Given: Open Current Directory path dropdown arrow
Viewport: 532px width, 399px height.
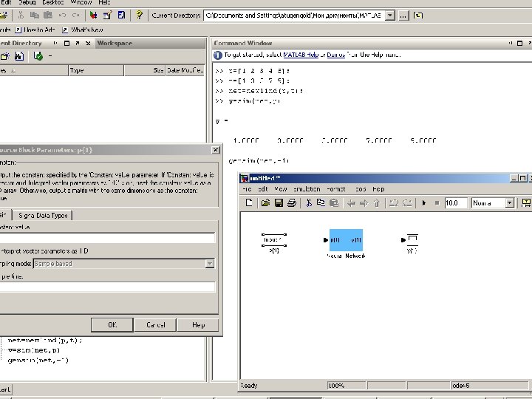Looking at the screenshot, I should point(390,16).
